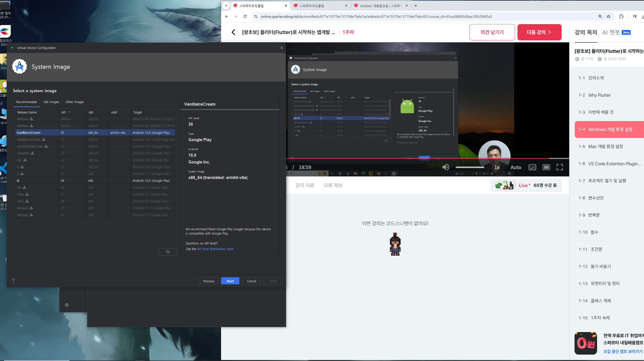Change playback speed 1x
This screenshot has width=644, height=361.
(497, 167)
